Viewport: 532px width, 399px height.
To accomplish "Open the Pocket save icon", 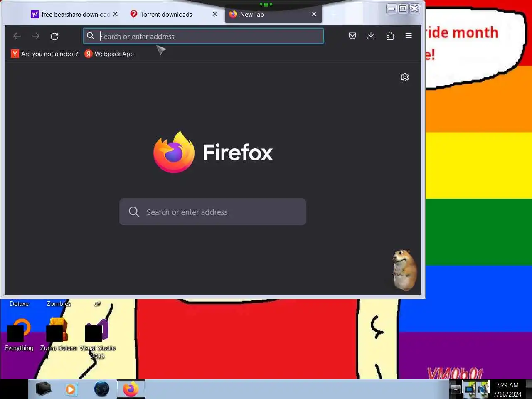I will click(x=352, y=36).
